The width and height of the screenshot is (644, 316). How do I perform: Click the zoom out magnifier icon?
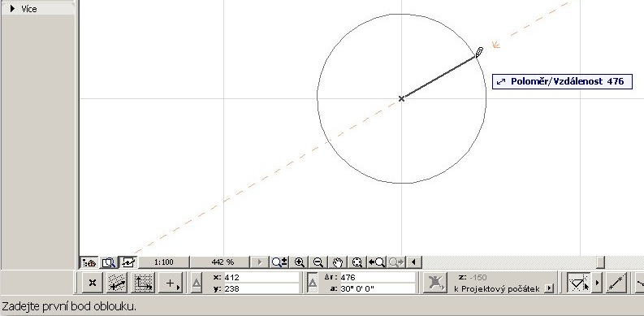tap(318, 262)
